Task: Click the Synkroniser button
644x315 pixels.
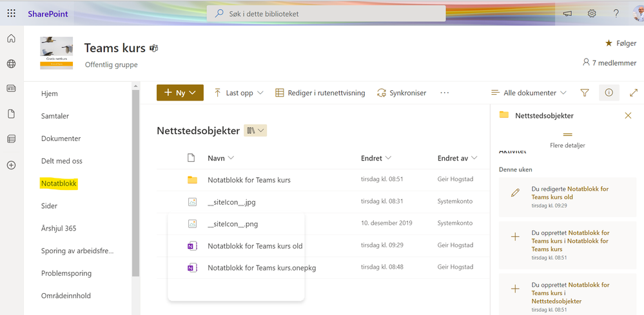Action: coord(402,93)
